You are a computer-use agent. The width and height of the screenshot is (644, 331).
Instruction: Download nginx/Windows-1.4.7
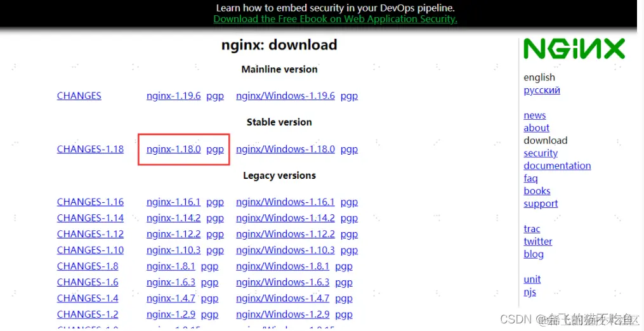(282, 298)
